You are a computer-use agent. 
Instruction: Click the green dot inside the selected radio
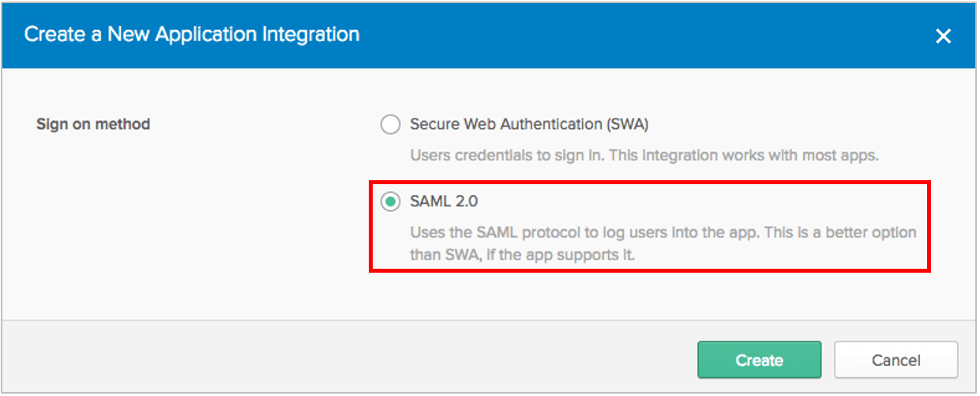click(x=390, y=202)
